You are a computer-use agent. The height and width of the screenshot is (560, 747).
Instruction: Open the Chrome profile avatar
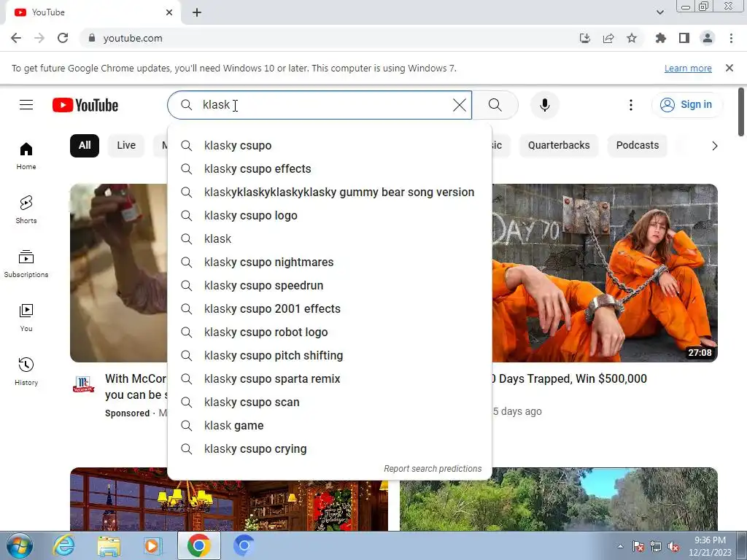708,38
